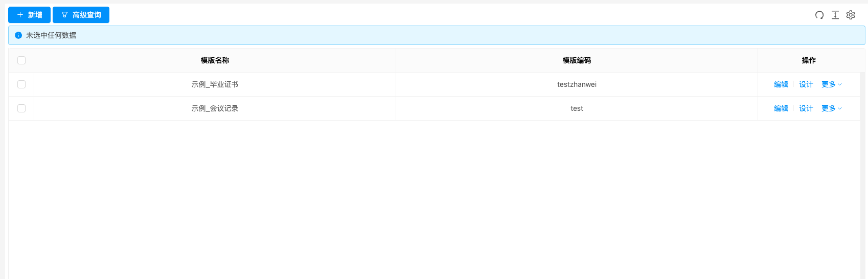Image resolution: width=868 pixels, height=279 pixels.
Task: Toggle the select-all header checkbox
Action: (x=21, y=60)
